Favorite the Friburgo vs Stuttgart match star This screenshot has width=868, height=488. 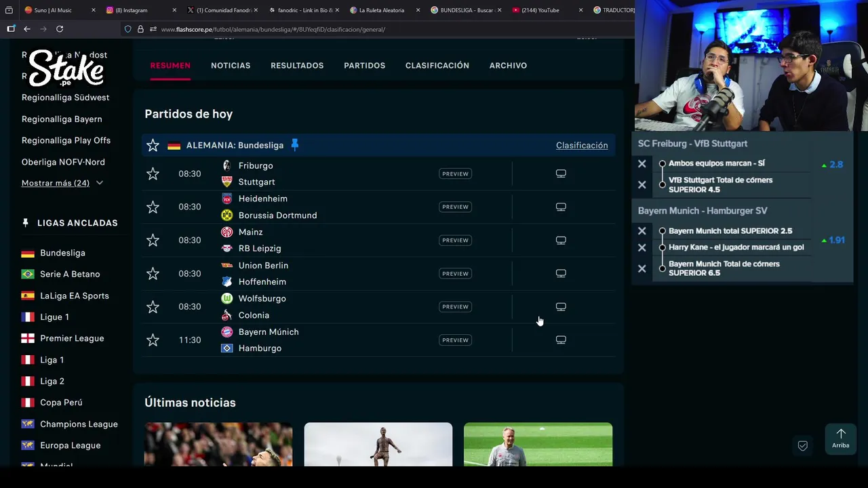153,174
